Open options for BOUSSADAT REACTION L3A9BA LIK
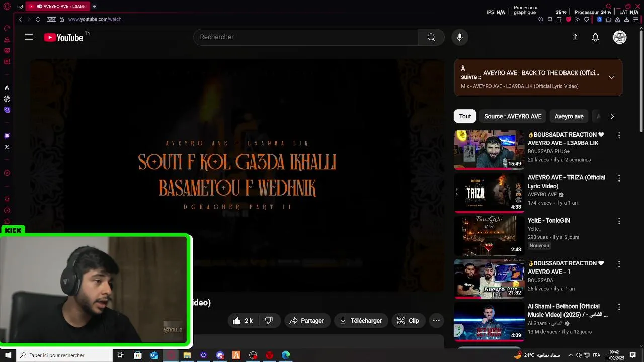Screen dimensions: 644x362 click(x=619, y=135)
